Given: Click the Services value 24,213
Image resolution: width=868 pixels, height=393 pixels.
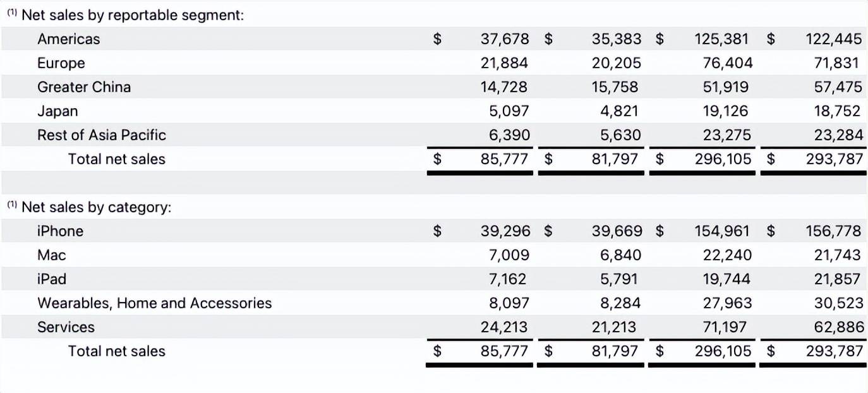Looking at the screenshot, I should point(504,327).
